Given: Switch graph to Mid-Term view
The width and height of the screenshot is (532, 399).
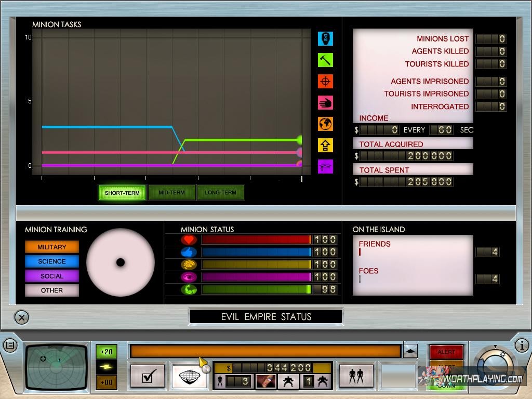Looking at the screenshot, I should click(171, 193).
